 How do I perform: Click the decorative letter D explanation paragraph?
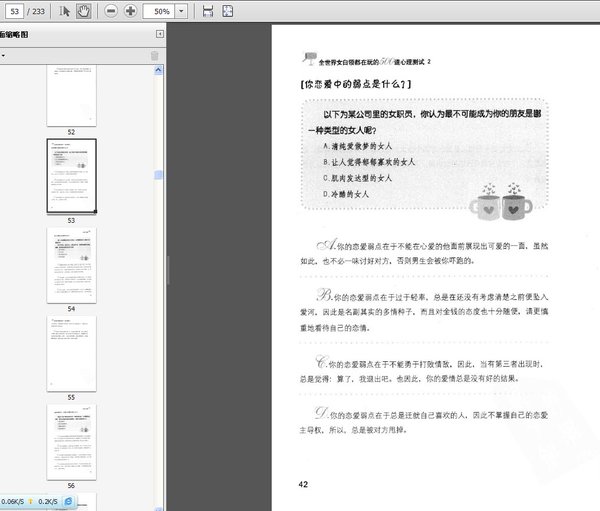point(424,420)
